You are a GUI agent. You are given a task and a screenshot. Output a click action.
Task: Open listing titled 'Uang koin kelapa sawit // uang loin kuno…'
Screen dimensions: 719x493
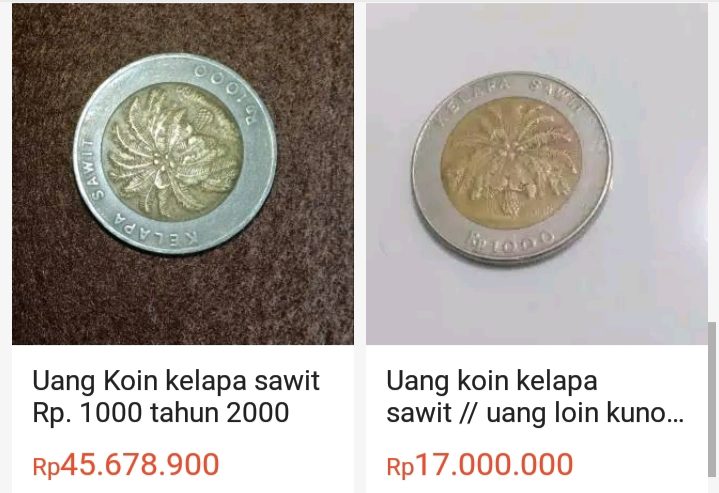(x=535, y=396)
